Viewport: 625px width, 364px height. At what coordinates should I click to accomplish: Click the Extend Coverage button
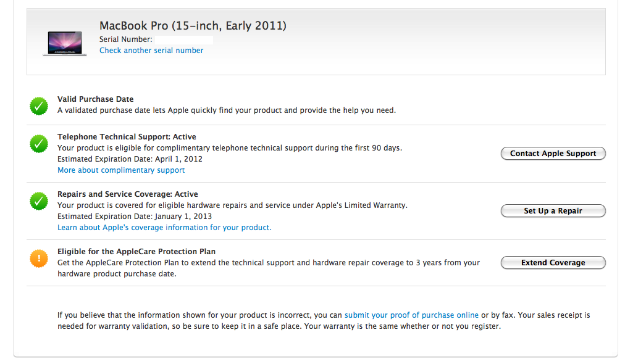point(553,262)
